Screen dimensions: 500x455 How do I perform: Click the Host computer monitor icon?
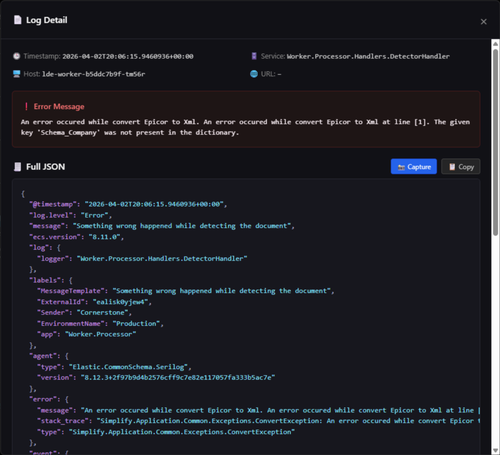(x=17, y=74)
